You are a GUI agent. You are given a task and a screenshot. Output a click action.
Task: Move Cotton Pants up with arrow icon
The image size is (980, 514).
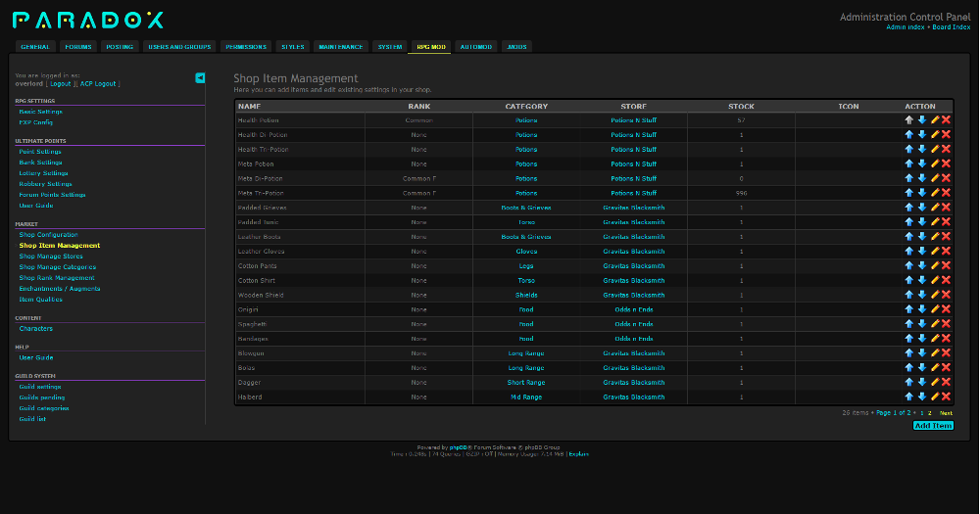(908, 265)
